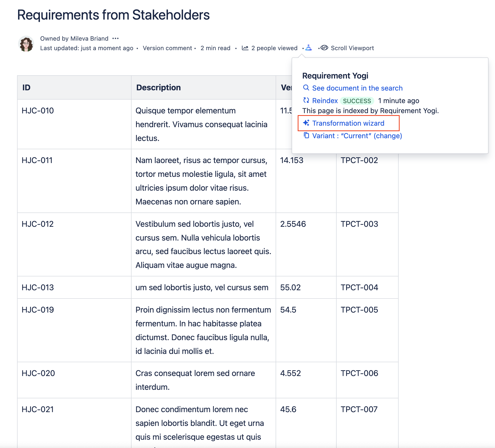Open the three-dots menu next to owner name

115,38
